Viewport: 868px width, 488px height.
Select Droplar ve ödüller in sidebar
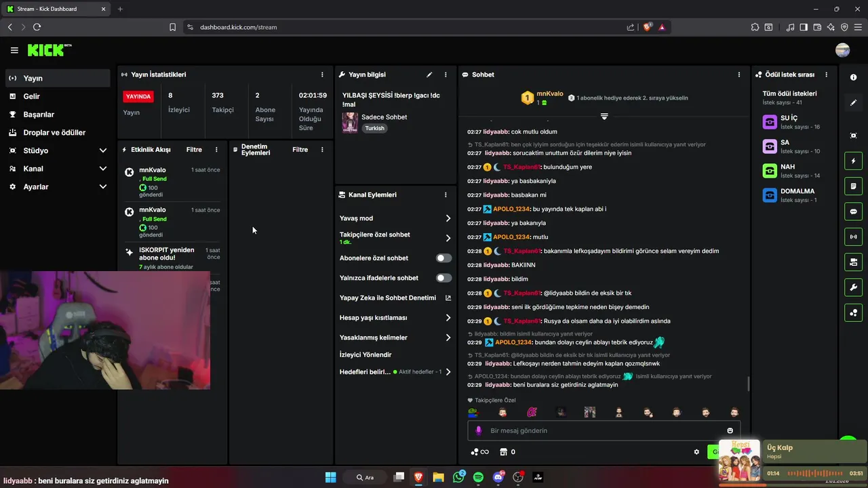[58, 132]
